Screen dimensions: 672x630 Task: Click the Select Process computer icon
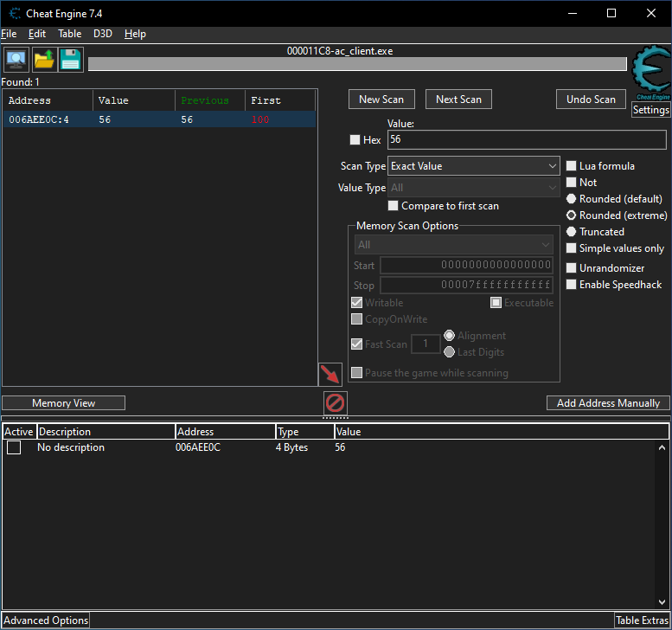(16, 60)
